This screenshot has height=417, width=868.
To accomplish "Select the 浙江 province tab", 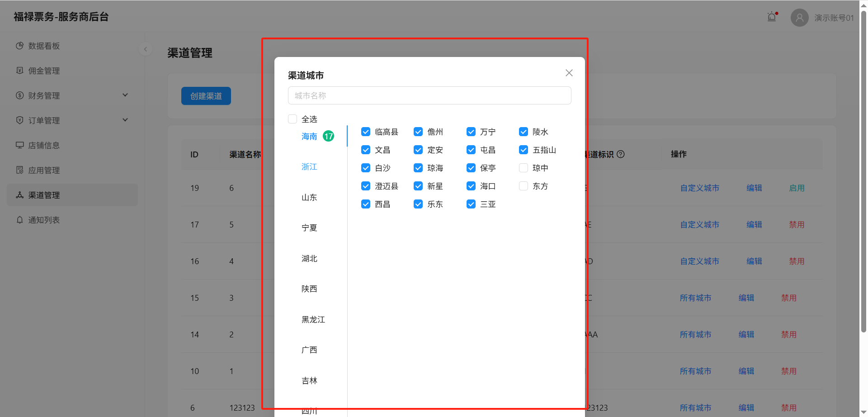I will 309,167.
